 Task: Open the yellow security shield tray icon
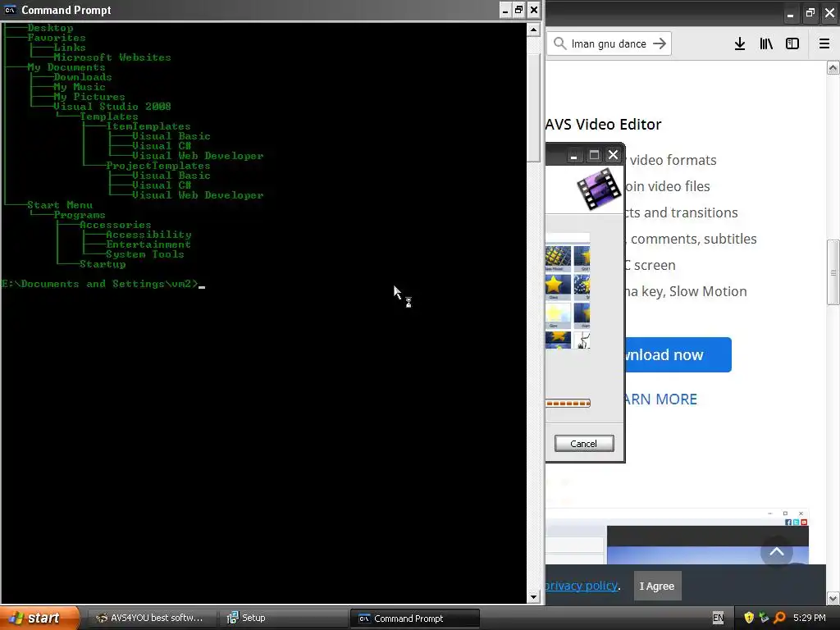point(749,618)
